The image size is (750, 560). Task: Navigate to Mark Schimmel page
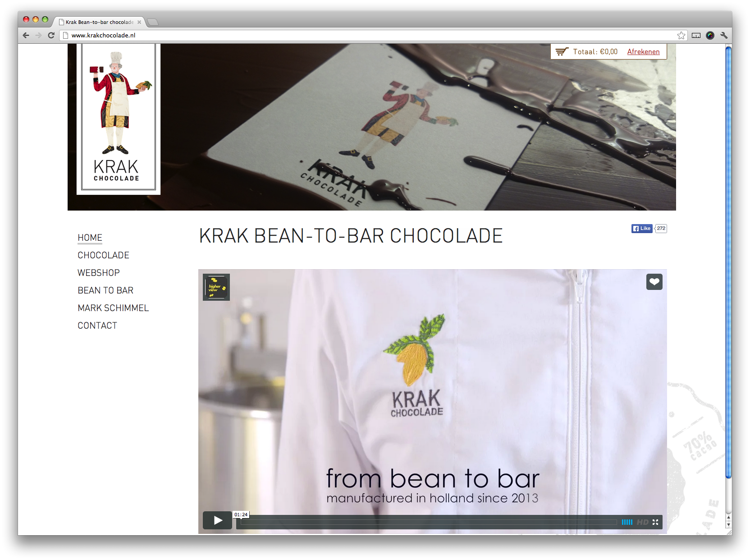(x=113, y=308)
